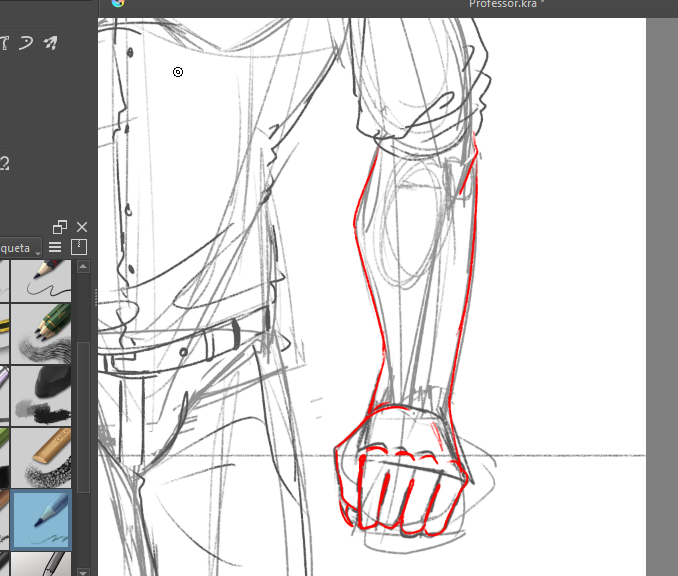The height and width of the screenshot is (576, 678).
Task: Select the Multibrush tool
Action: pos(50,43)
